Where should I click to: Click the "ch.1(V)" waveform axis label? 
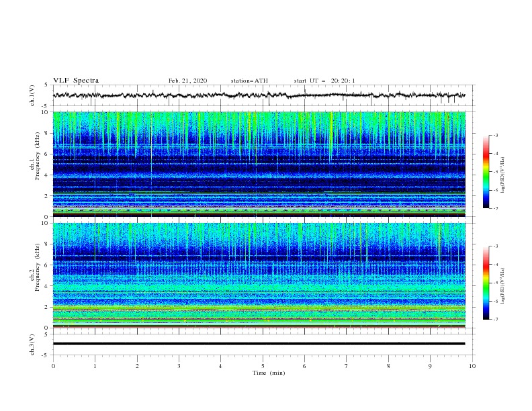click(32, 95)
